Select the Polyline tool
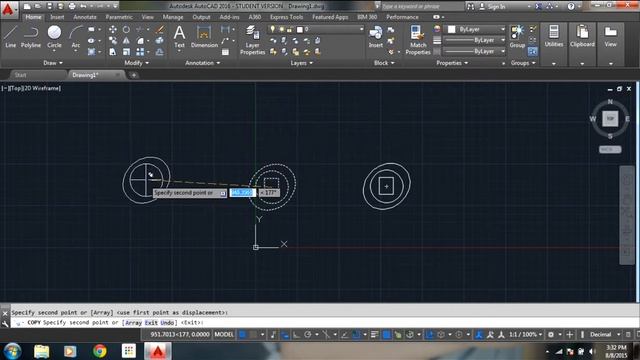640x360 pixels. tap(31, 37)
